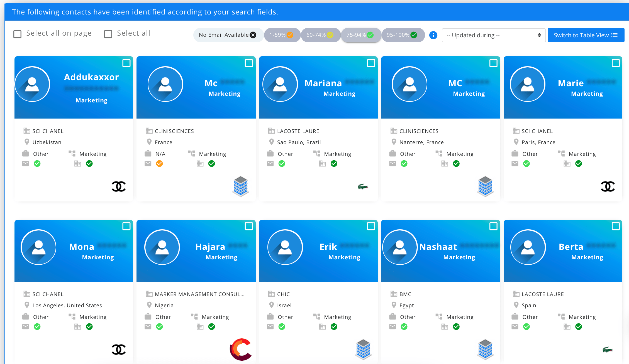
Task: Select Berta's contact card checkbox
Action: click(615, 226)
